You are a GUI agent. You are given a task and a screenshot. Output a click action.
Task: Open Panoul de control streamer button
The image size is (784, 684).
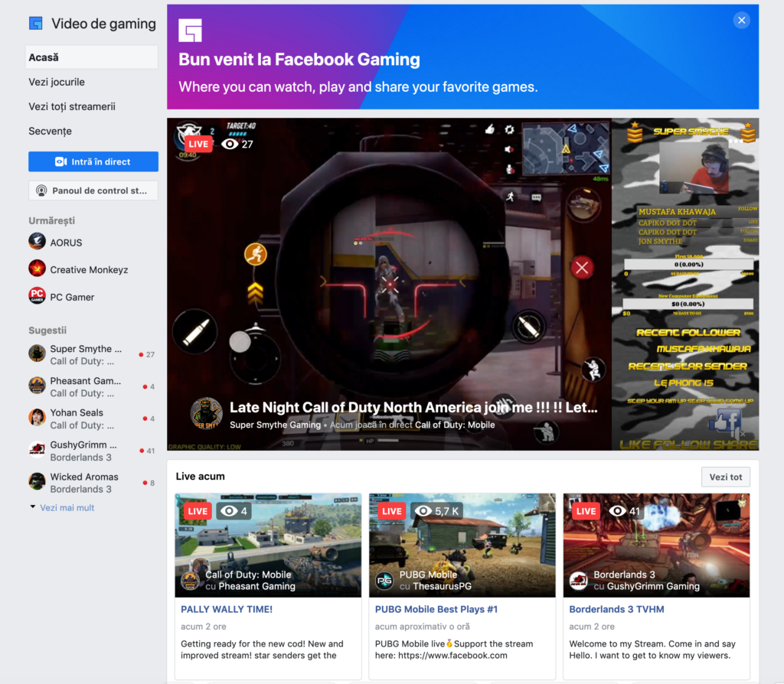coord(93,191)
